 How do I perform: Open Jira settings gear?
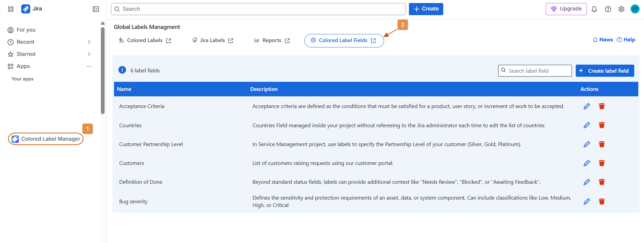pos(621,9)
